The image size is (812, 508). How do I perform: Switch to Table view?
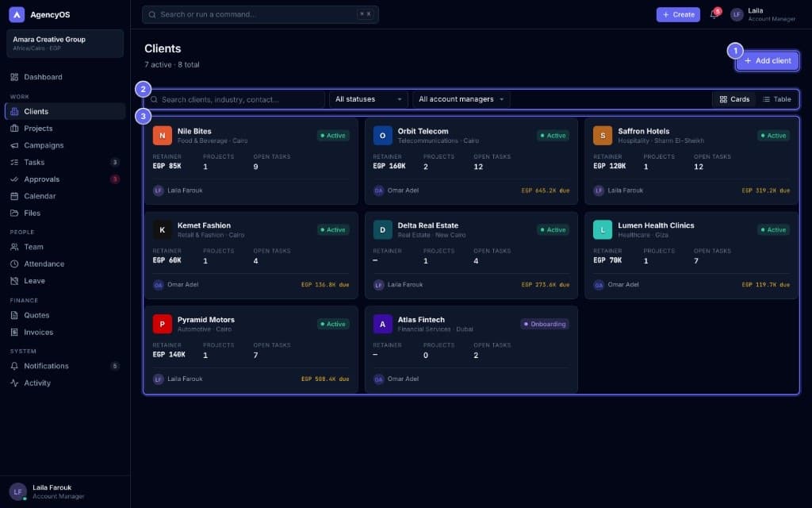coord(777,99)
